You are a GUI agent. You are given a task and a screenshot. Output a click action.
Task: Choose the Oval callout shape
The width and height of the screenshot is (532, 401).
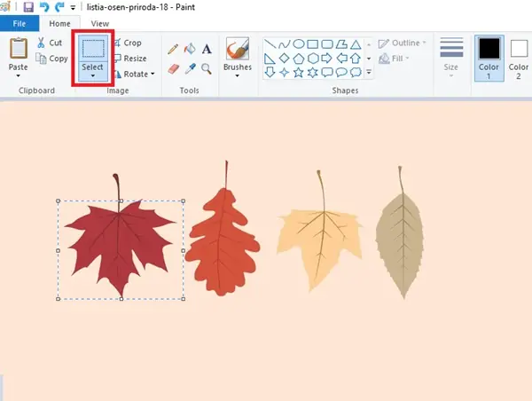pyautogui.click(x=341, y=73)
